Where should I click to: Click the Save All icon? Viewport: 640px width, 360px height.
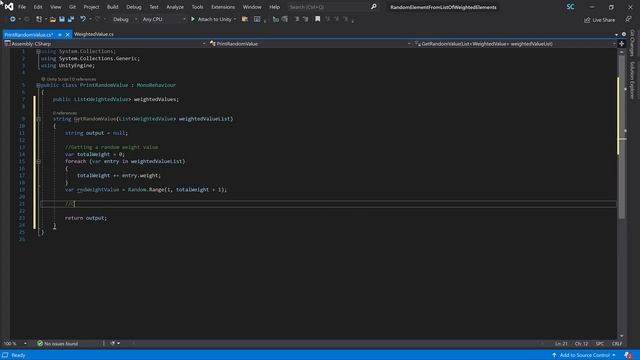71,19
